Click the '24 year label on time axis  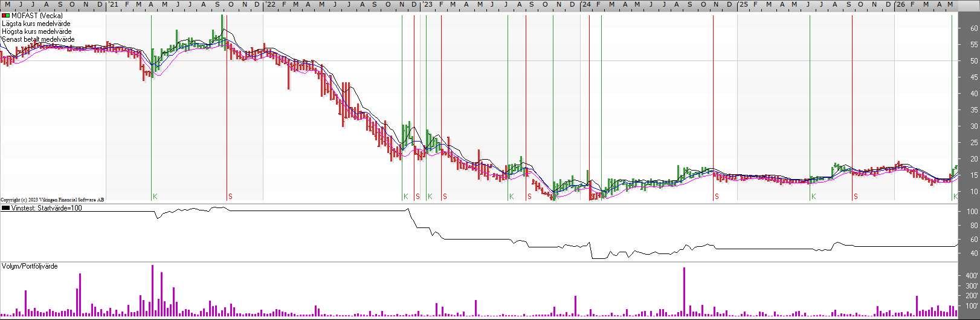[586, 4]
